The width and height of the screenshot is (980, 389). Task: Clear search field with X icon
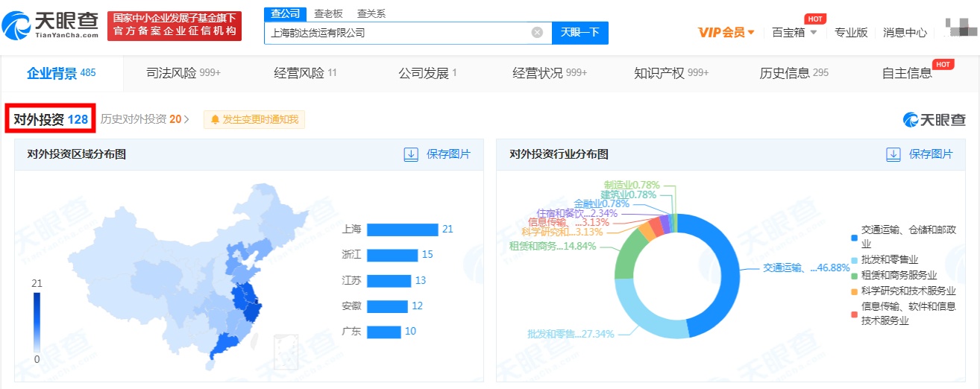point(537,33)
